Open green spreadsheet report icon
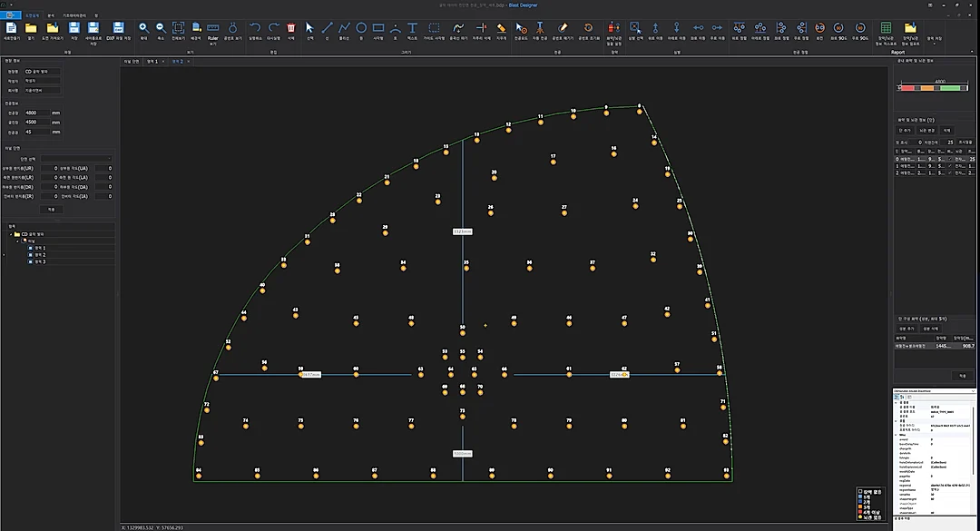980x531 pixels. (x=886, y=28)
